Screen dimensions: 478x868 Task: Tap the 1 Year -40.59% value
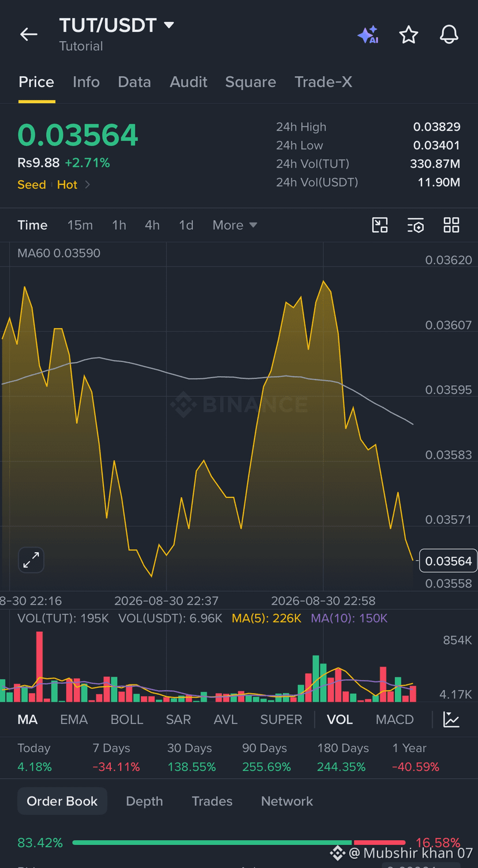(x=416, y=767)
